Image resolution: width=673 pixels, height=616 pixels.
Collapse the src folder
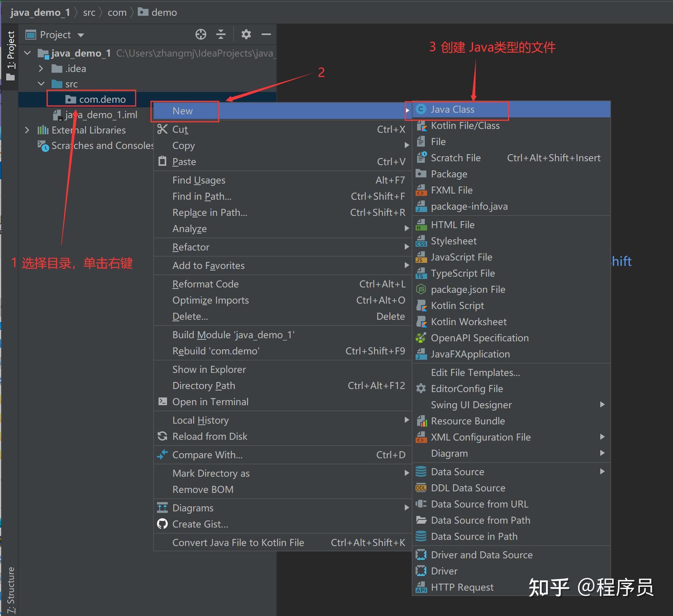[41, 83]
